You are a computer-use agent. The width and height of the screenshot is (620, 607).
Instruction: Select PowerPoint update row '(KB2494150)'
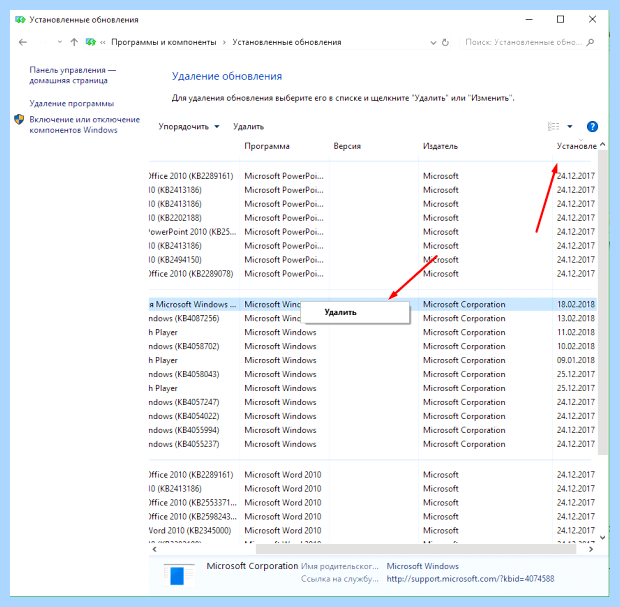click(372, 260)
